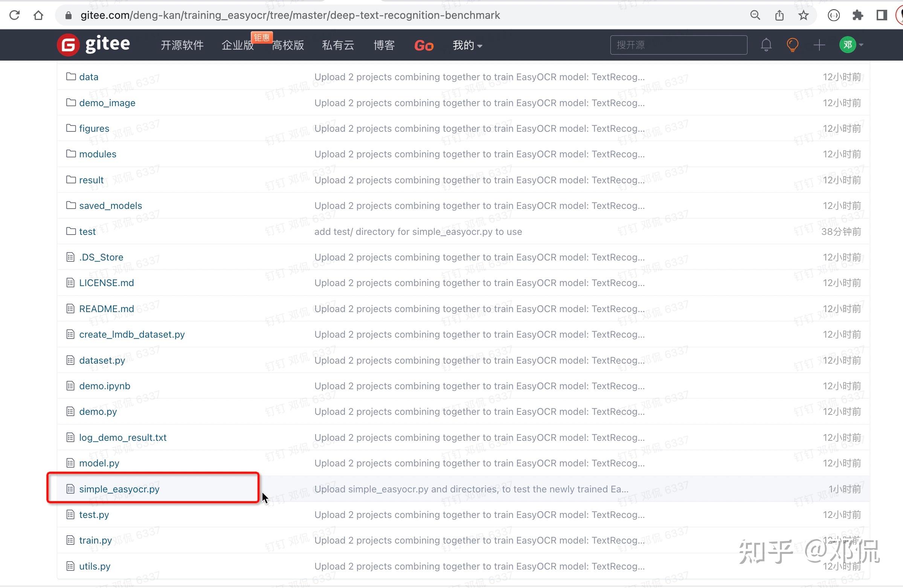Click the zoom magnifier icon in address bar
Viewport: 903px width, 588px height.
pyautogui.click(x=755, y=15)
